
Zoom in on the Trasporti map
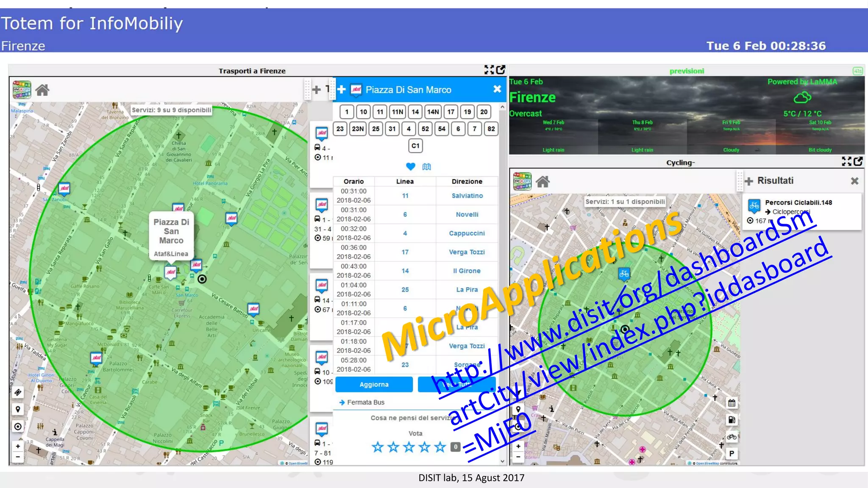click(x=18, y=446)
